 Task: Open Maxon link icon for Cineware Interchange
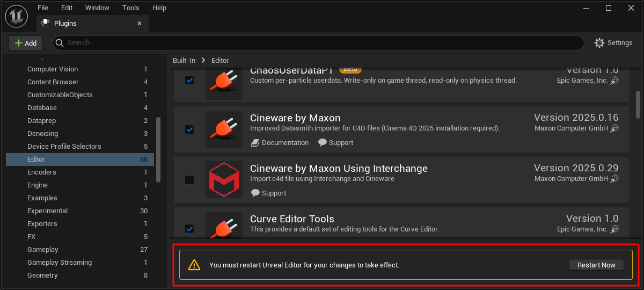point(615,179)
